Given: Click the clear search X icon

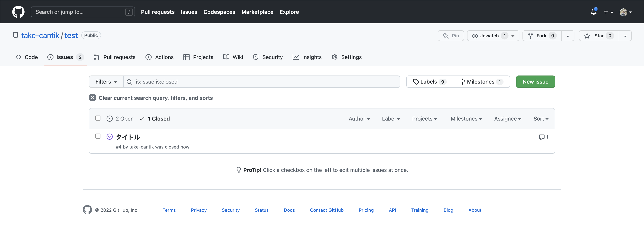Looking at the screenshot, I should 92,98.
